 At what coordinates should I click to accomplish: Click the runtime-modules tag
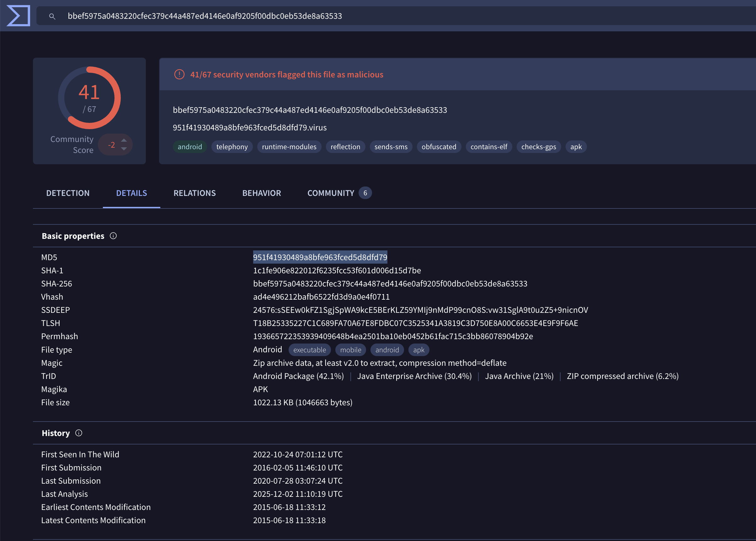coord(289,147)
